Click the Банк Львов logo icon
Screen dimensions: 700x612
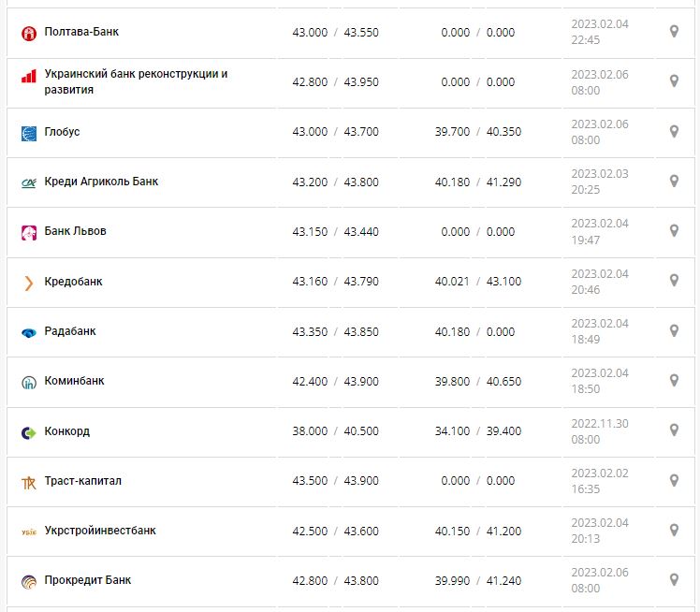[x=28, y=232]
